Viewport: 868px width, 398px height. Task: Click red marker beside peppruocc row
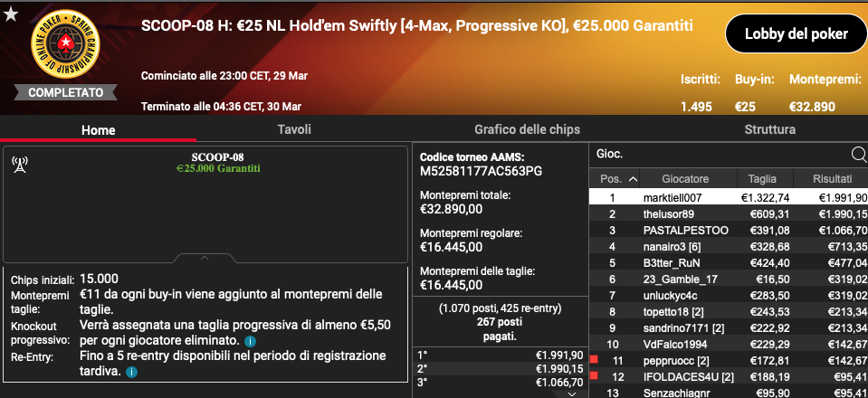tap(595, 360)
